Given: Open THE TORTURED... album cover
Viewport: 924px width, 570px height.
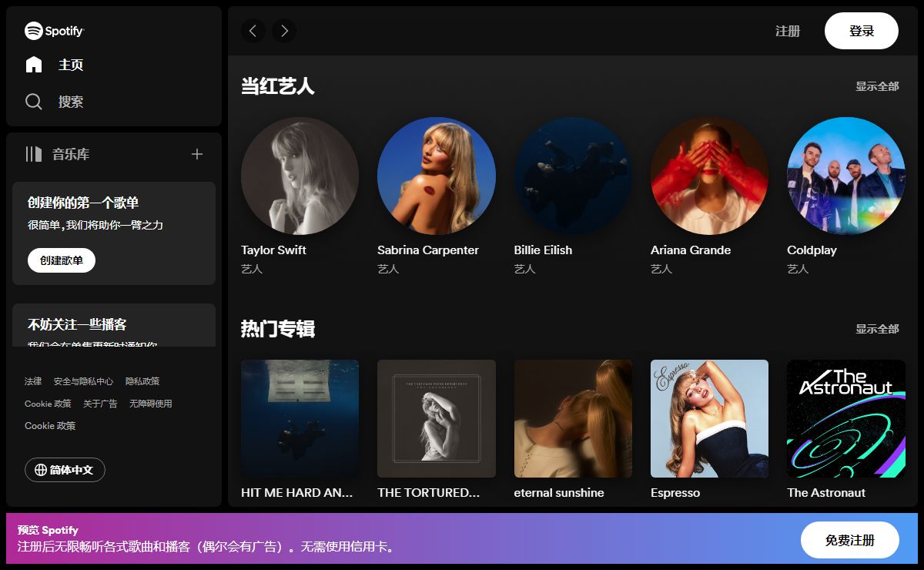Looking at the screenshot, I should point(437,418).
